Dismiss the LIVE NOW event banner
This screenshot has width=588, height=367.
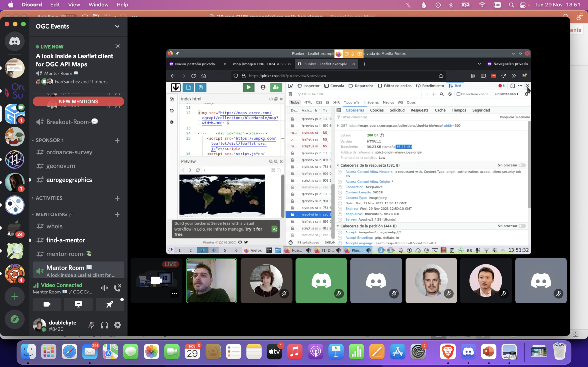(x=118, y=46)
